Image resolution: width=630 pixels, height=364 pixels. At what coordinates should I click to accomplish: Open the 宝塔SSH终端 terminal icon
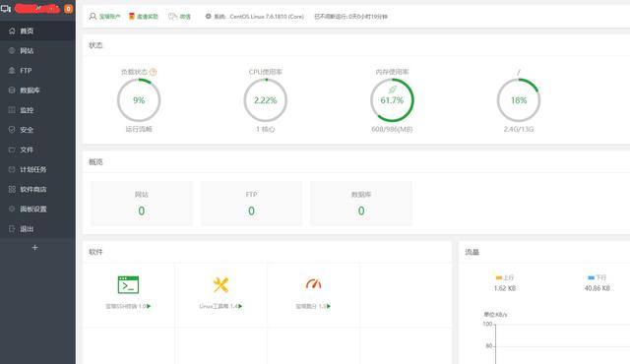pos(128,285)
